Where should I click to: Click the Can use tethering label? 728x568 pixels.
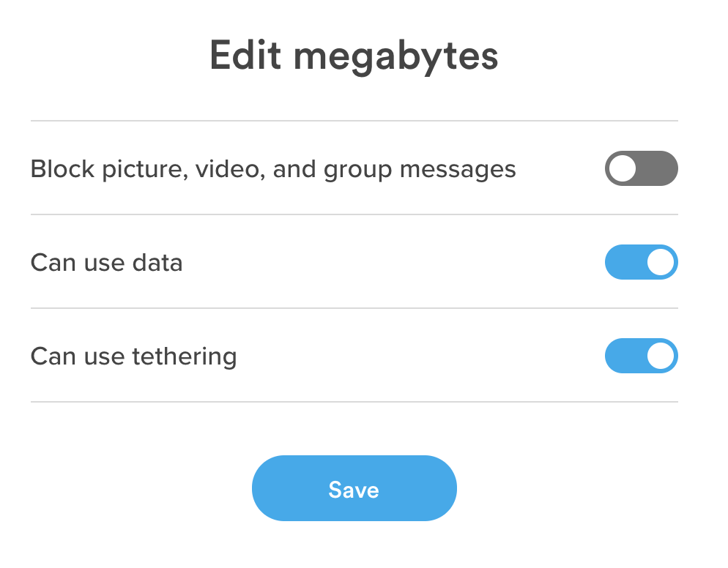pyautogui.click(x=133, y=356)
